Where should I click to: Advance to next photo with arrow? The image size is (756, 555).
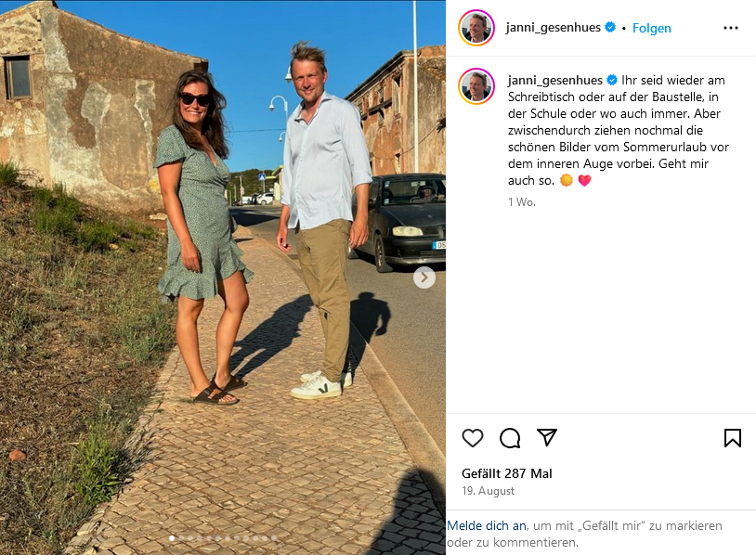[x=424, y=277]
